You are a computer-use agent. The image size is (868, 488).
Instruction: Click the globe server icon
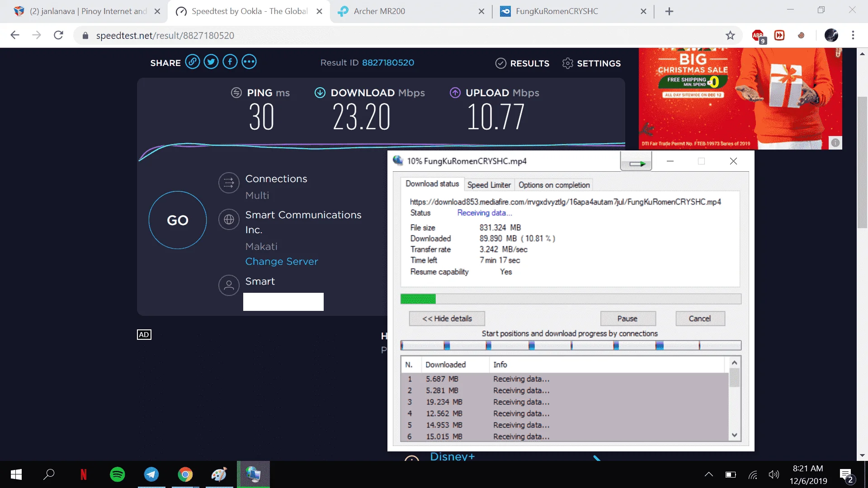click(x=229, y=220)
